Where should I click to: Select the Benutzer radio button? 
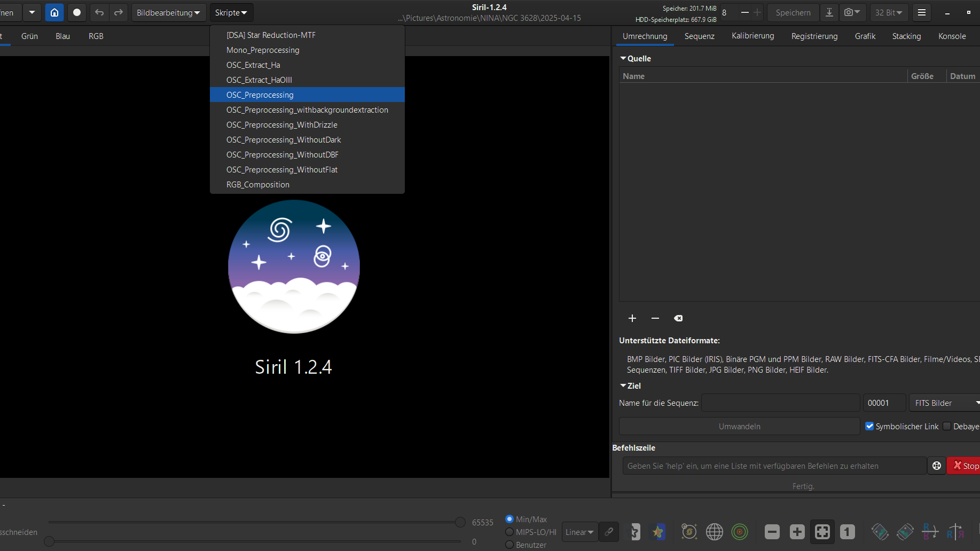click(509, 545)
